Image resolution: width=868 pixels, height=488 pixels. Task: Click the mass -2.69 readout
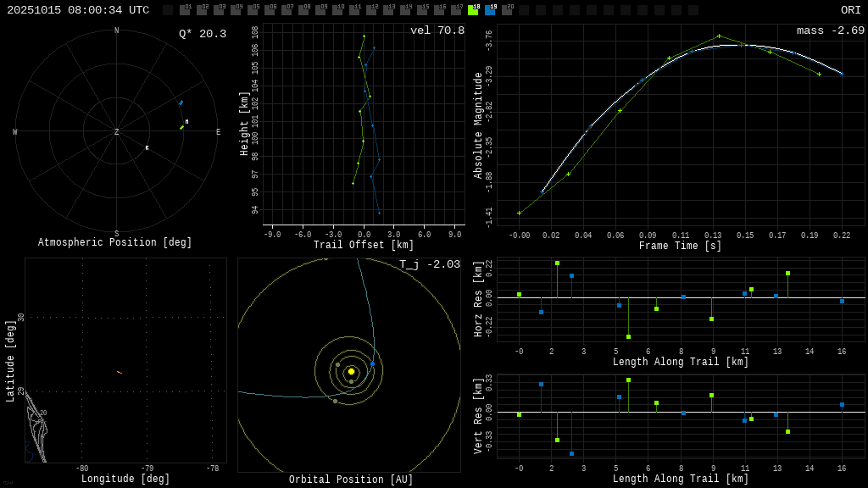(830, 30)
